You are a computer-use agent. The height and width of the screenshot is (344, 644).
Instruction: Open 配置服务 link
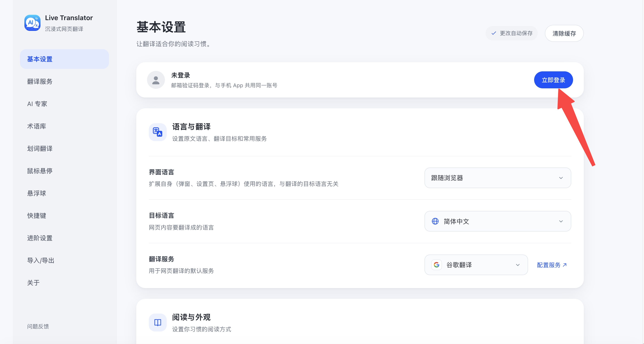point(552,265)
